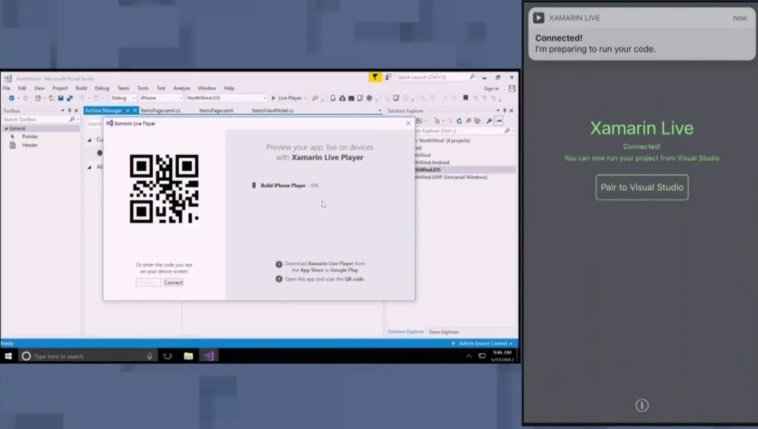Open the Tools menu
The width and height of the screenshot is (758, 429).
coord(142,88)
